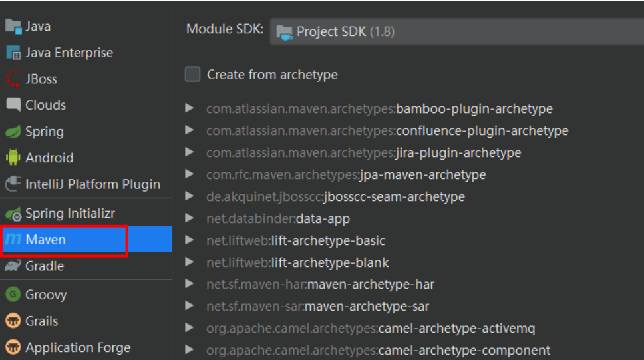Image resolution: width=644 pixels, height=360 pixels.
Task: Select Grails project type
Action: pyautogui.click(x=41, y=321)
